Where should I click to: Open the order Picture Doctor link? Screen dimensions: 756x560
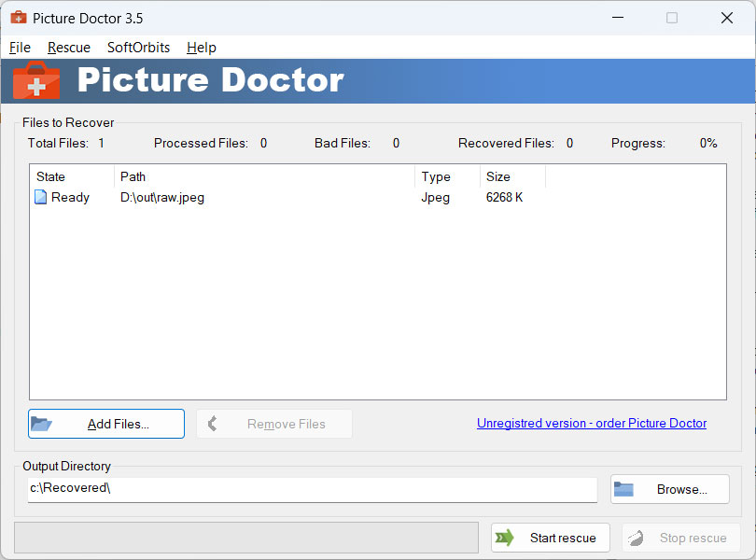592,423
